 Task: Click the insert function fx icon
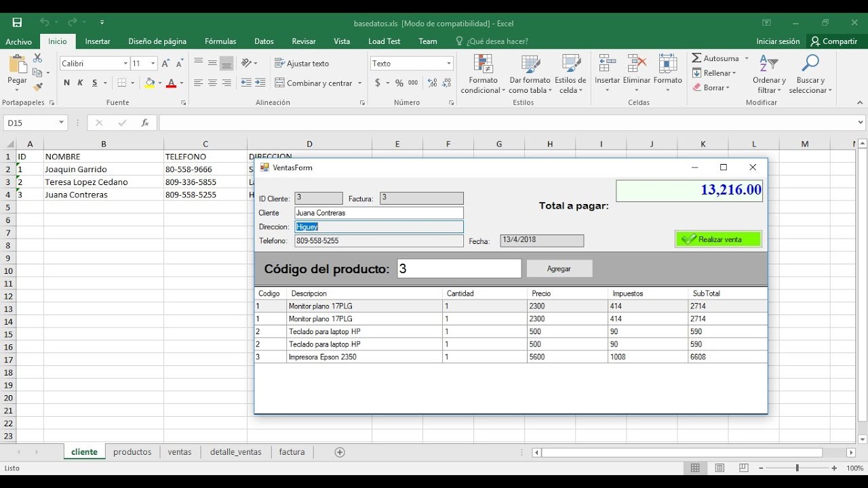tap(144, 123)
